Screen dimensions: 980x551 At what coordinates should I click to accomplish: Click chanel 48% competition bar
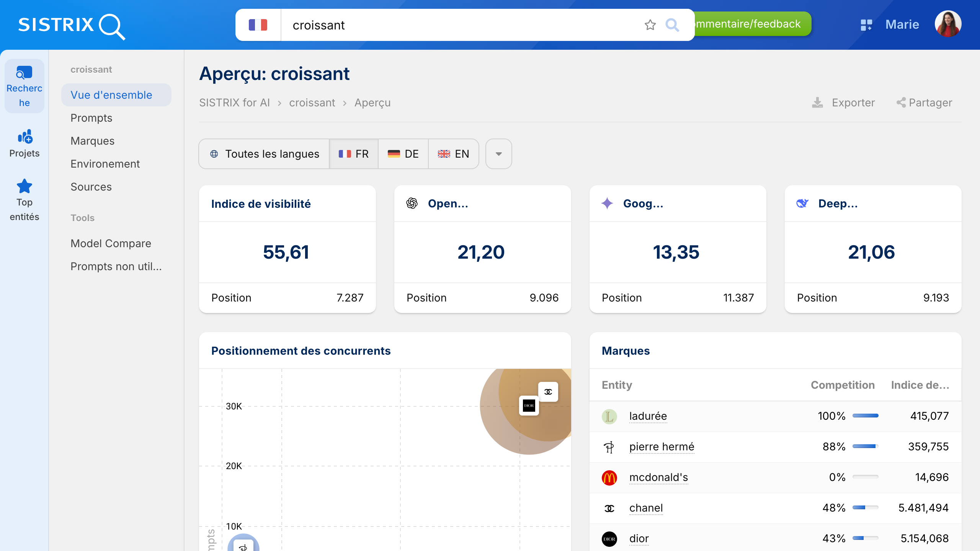tap(866, 507)
